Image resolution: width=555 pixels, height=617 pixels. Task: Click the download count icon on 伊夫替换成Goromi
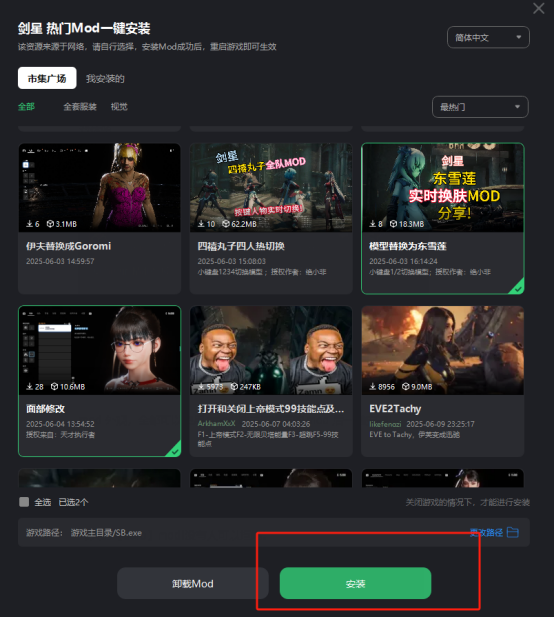30,224
